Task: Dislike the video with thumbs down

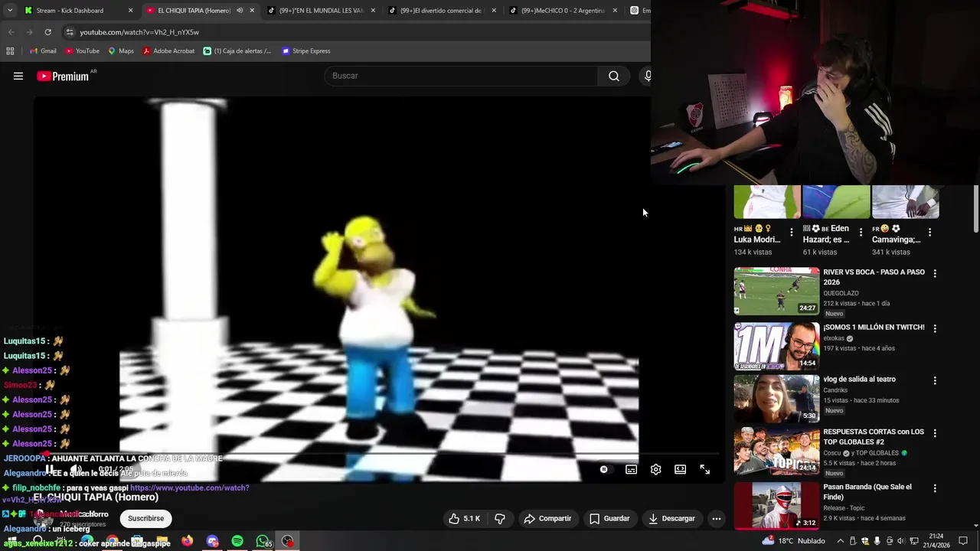Action: (x=499, y=518)
